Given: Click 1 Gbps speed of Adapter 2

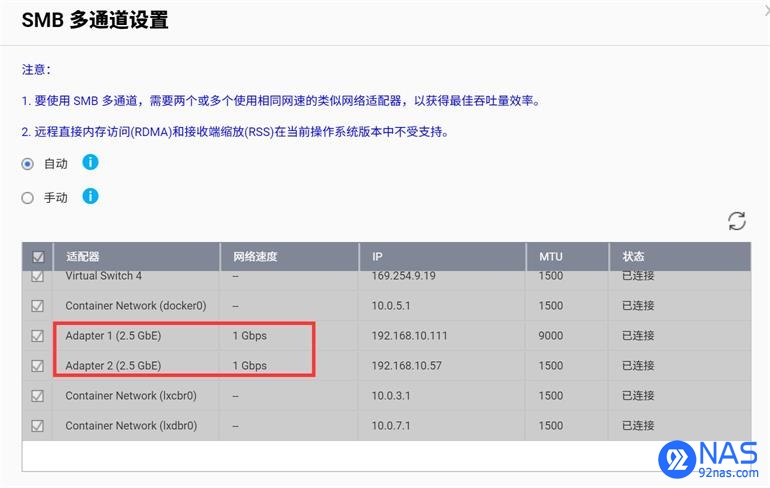Looking at the screenshot, I should click(x=249, y=366).
